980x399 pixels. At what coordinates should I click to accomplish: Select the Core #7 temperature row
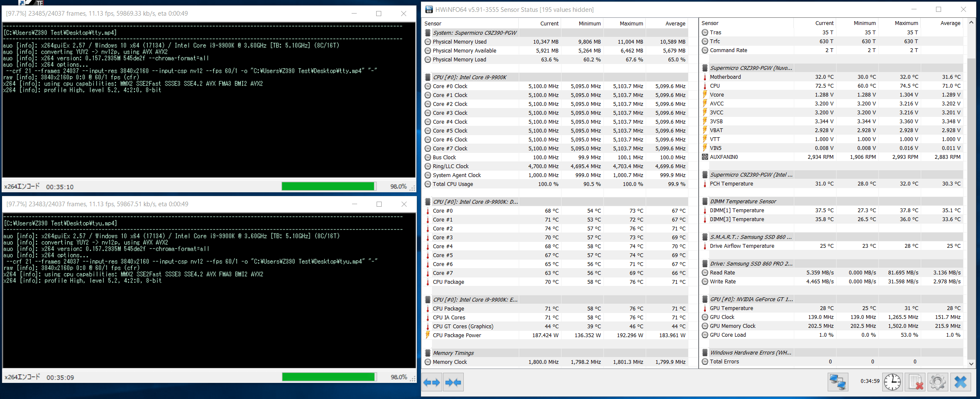pos(556,273)
